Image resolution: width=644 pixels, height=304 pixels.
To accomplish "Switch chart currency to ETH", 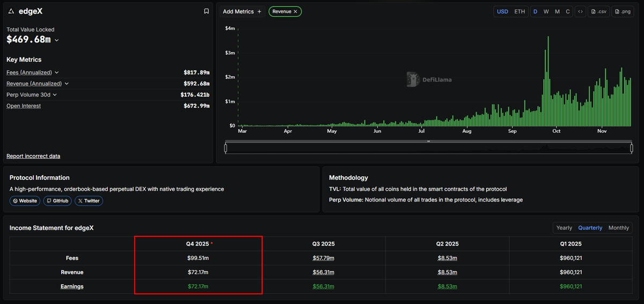I will pyautogui.click(x=519, y=11).
